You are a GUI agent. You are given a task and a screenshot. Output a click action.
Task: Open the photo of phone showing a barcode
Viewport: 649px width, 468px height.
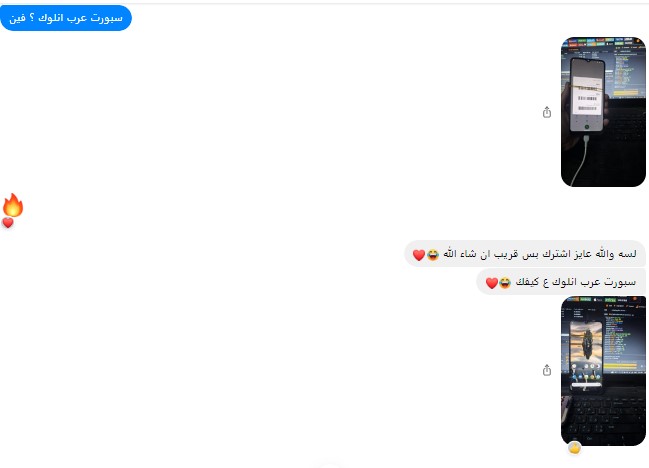click(x=603, y=112)
